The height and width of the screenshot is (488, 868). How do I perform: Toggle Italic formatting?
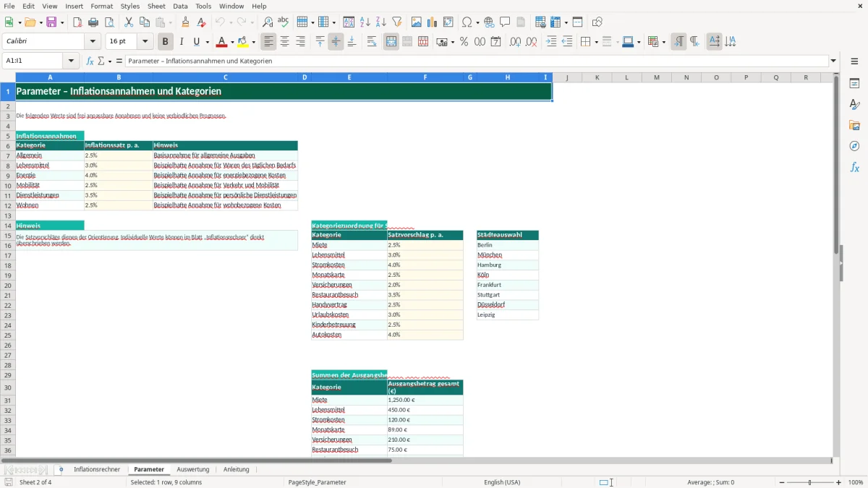coord(182,42)
